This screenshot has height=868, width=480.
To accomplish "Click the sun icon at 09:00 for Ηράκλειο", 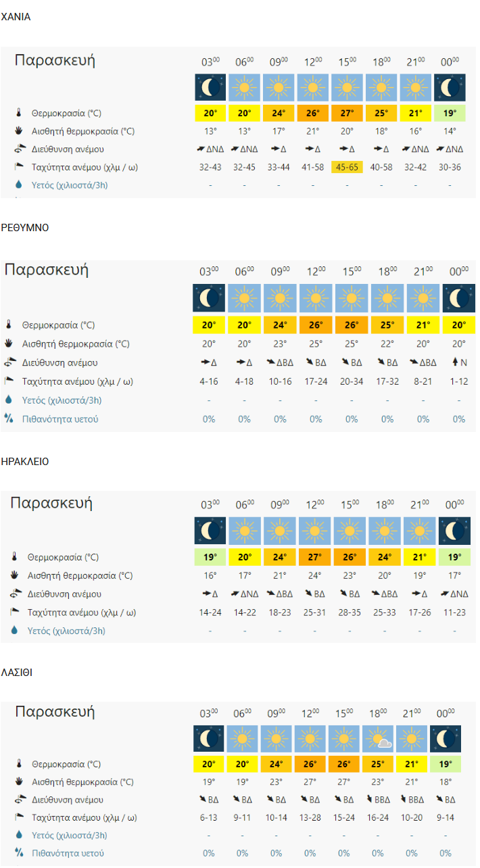I will 280,531.
